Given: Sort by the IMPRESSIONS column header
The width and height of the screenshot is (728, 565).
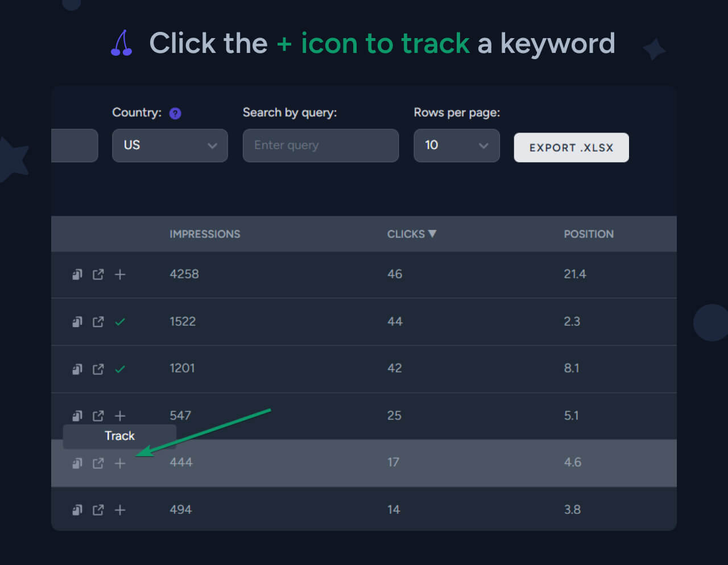Looking at the screenshot, I should (x=205, y=234).
